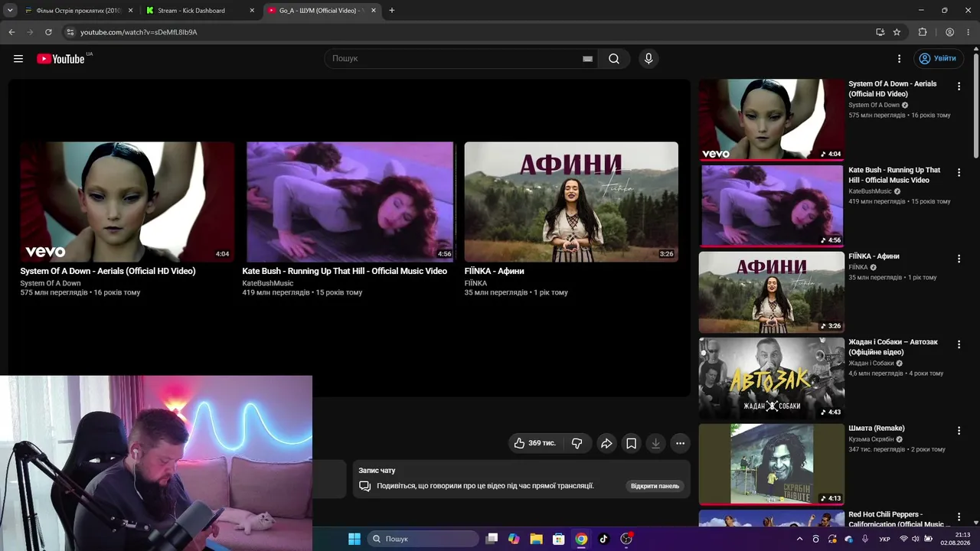This screenshot has width=980, height=551.
Task: Click the install app icon in address bar
Action: tap(880, 32)
